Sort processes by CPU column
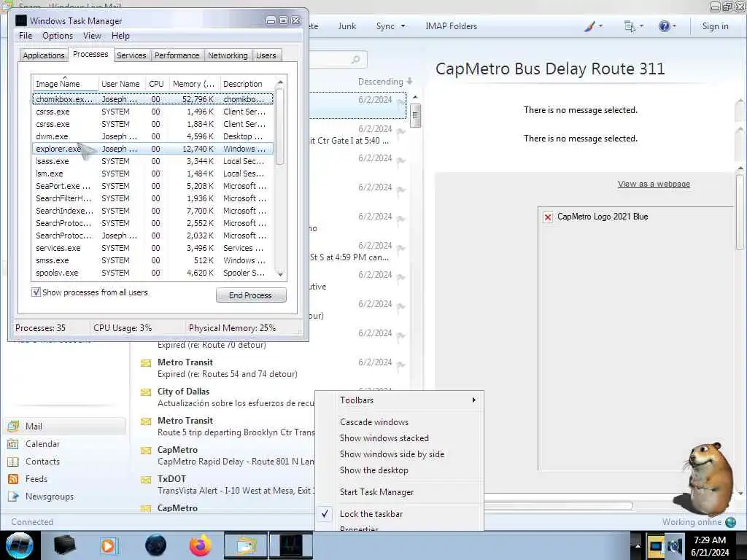The width and height of the screenshot is (747, 560). click(156, 84)
